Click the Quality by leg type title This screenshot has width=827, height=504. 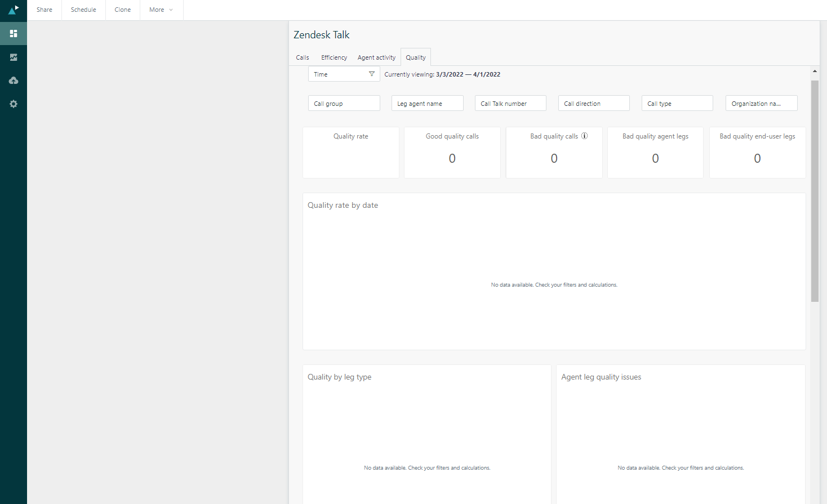click(x=339, y=377)
